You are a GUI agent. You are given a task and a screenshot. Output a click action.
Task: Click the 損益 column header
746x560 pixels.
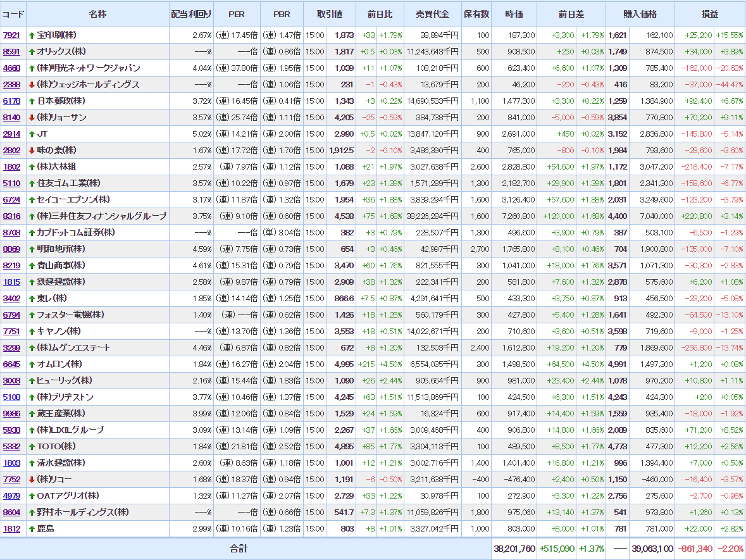coord(709,14)
